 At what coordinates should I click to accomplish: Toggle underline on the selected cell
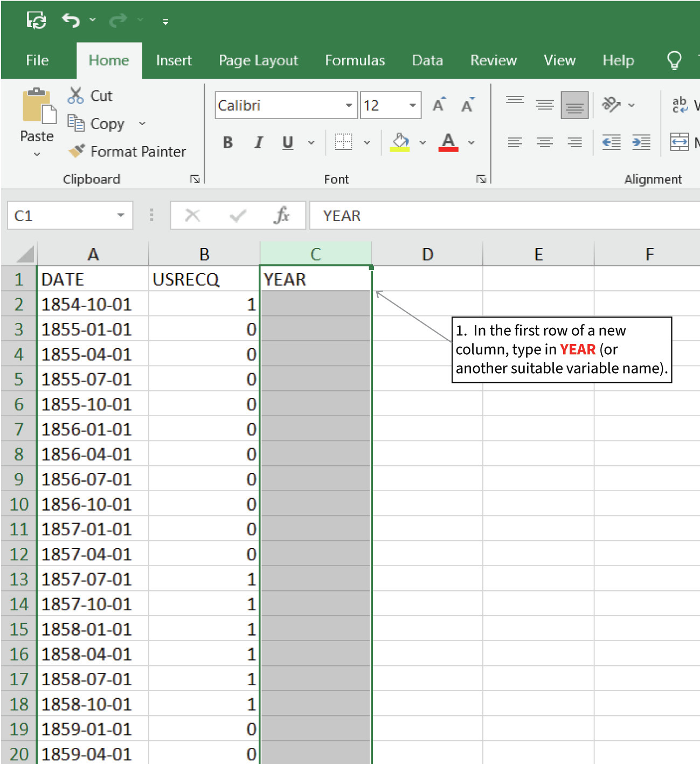click(x=287, y=142)
